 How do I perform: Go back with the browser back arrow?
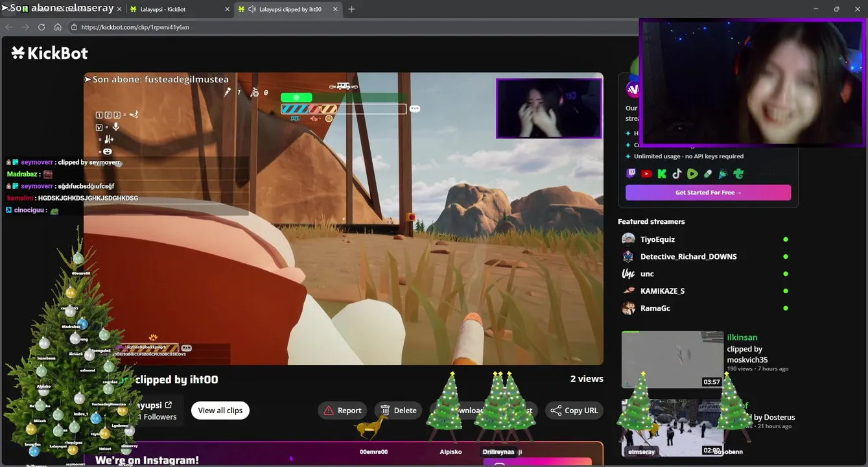[9, 27]
